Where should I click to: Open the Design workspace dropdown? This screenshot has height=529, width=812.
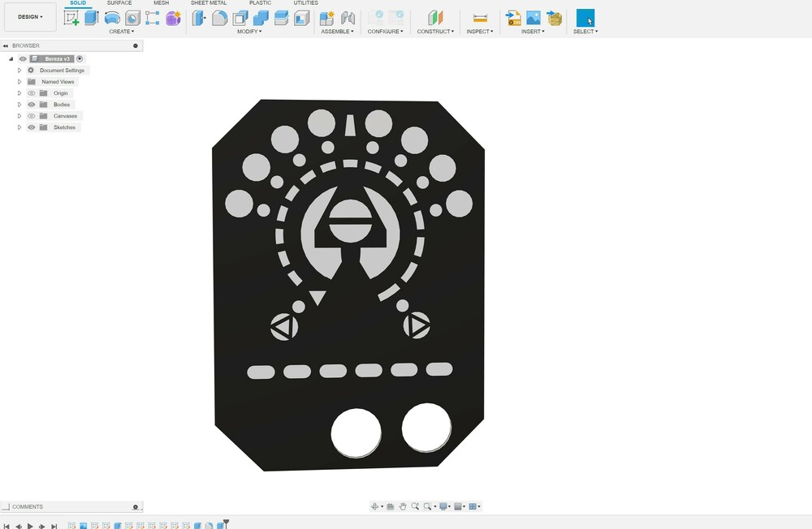click(30, 17)
